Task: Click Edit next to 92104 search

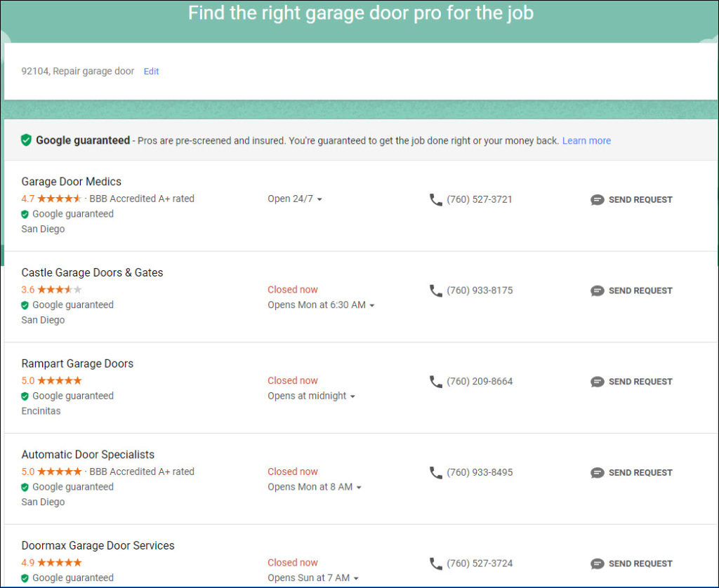Action: (152, 71)
